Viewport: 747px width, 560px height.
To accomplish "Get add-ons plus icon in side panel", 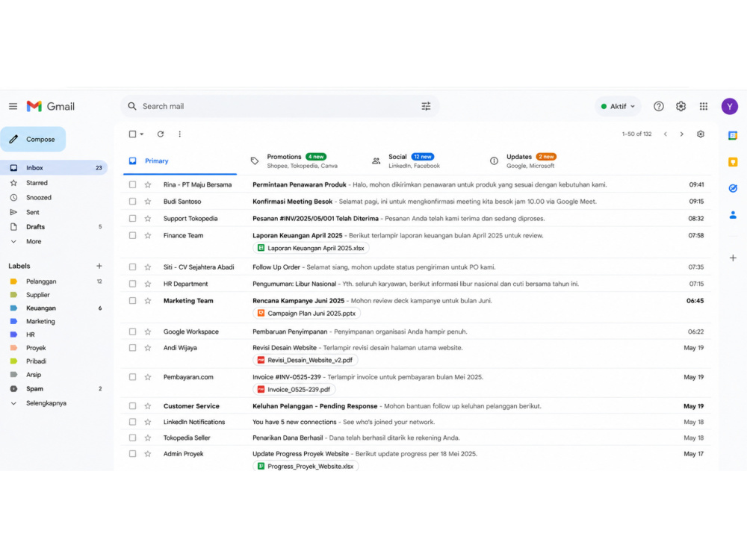I will click(733, 258).
